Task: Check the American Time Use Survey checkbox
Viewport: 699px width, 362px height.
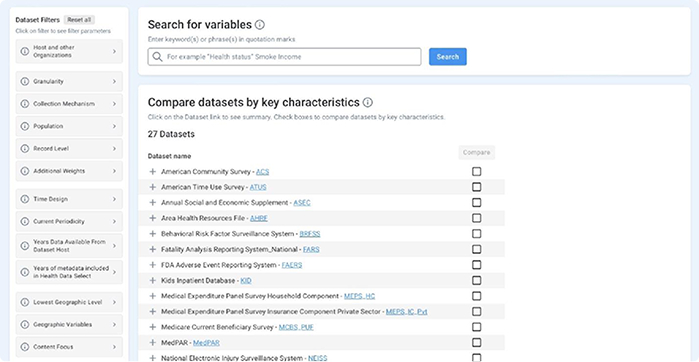Action: [x=477, y=187]
